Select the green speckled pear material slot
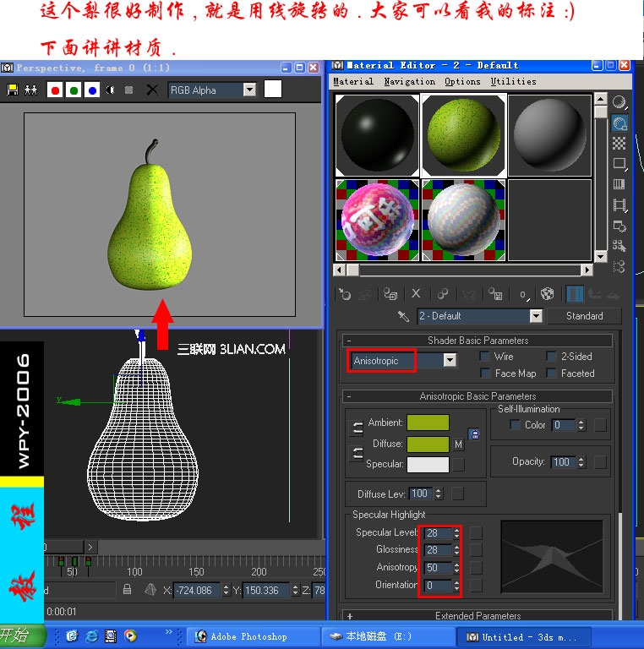The width and height of the screenshot is (644, 649). (x=463, y=136)
